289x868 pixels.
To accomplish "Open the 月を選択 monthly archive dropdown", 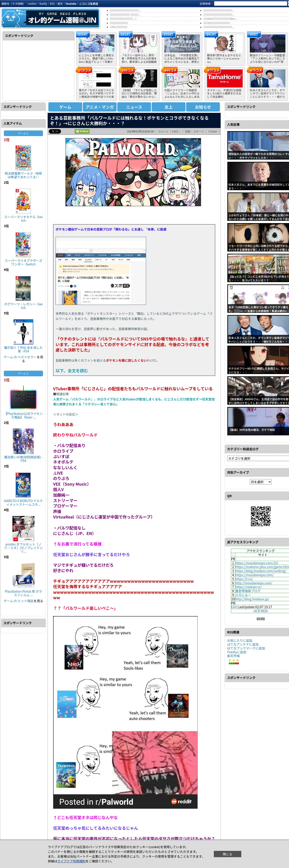I will (x=260, y=482).
